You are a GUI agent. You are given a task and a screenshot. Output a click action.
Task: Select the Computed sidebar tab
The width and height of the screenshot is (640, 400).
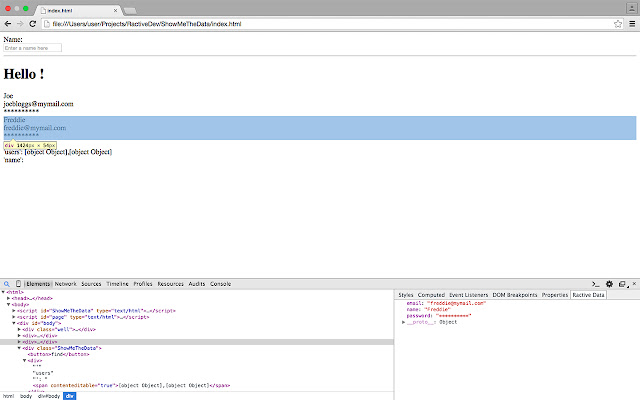pyautogui.click(x=431, y=295)
